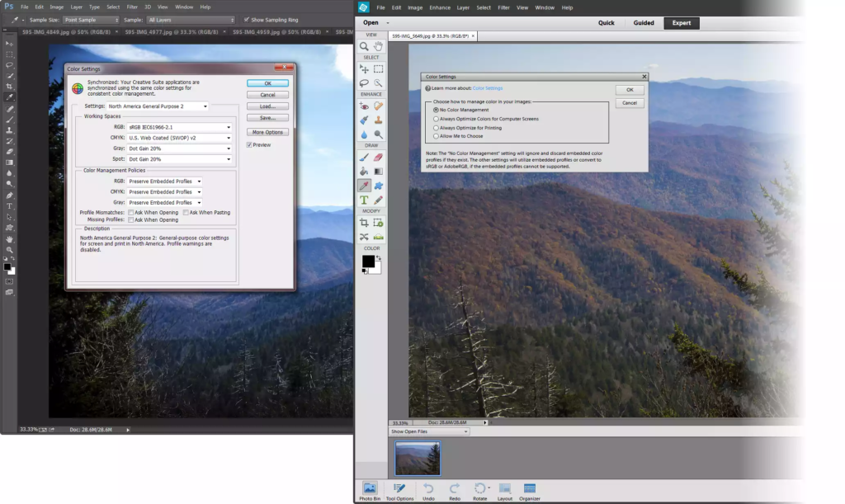Select the Lasso tool in Elements toolbox

pyautogui.click(x=364, y=83)
